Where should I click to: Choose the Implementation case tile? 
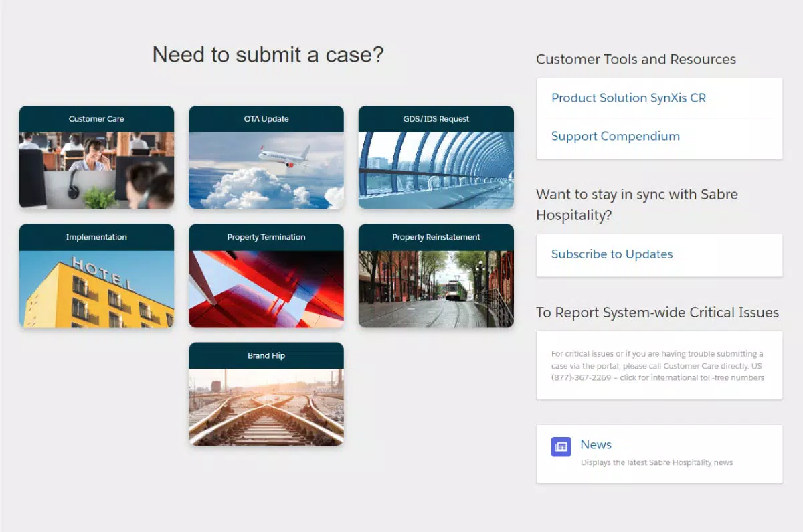96,276
